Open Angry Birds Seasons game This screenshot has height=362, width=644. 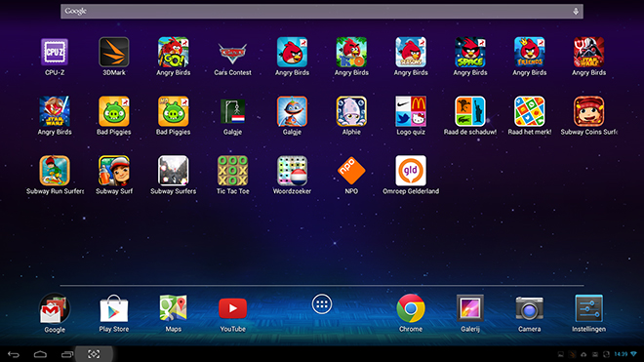point(411,52)
